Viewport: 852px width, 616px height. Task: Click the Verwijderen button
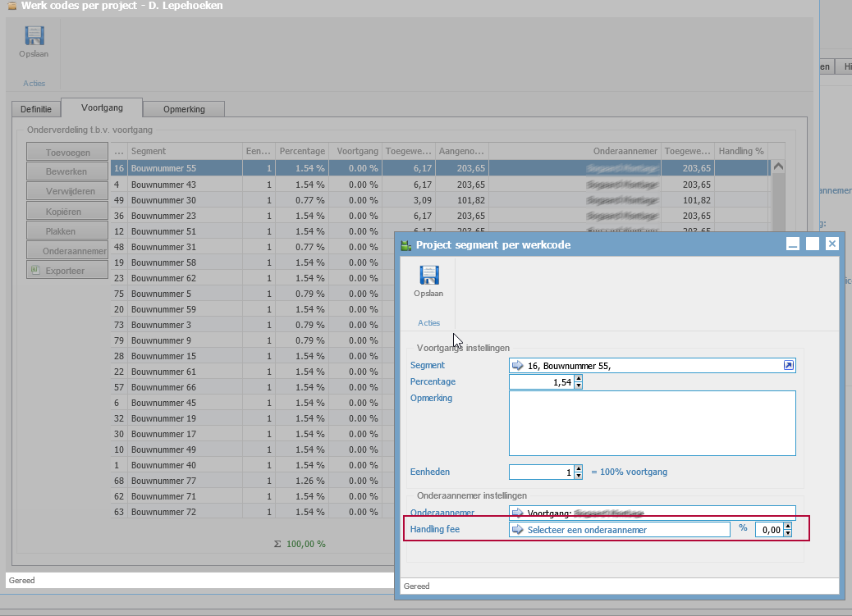pyautogui.click(x=67, y=191)
